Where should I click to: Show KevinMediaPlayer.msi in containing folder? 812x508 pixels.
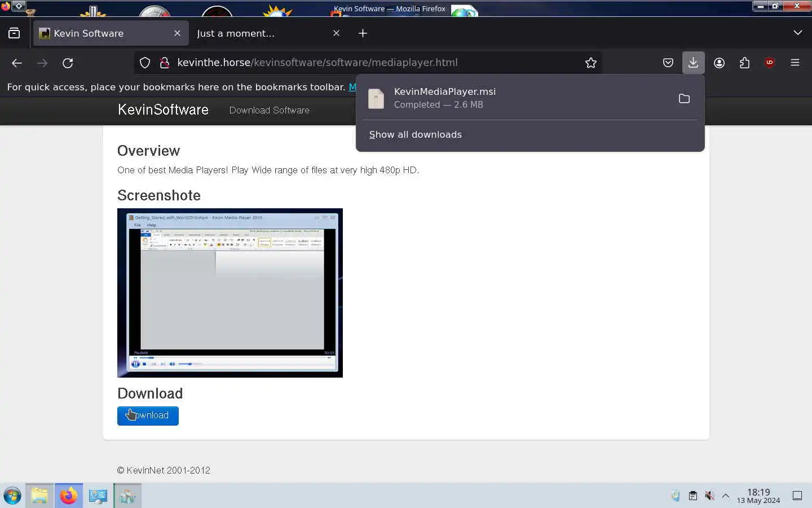(684, 99)
